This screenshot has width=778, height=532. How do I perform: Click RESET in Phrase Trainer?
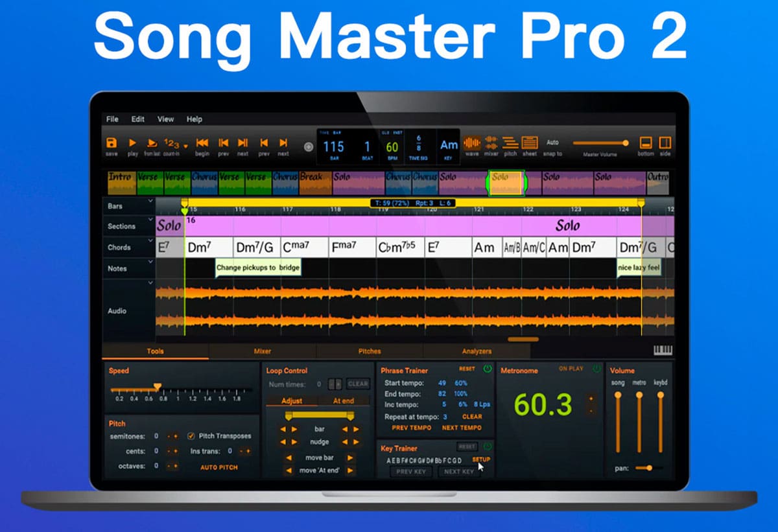coord(467,369)
